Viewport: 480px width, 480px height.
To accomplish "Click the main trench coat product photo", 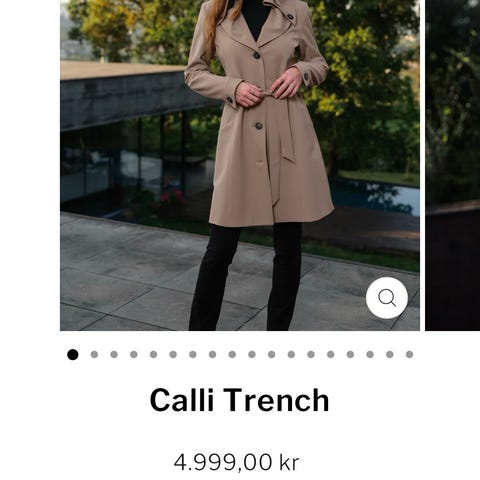I will 240,165.
